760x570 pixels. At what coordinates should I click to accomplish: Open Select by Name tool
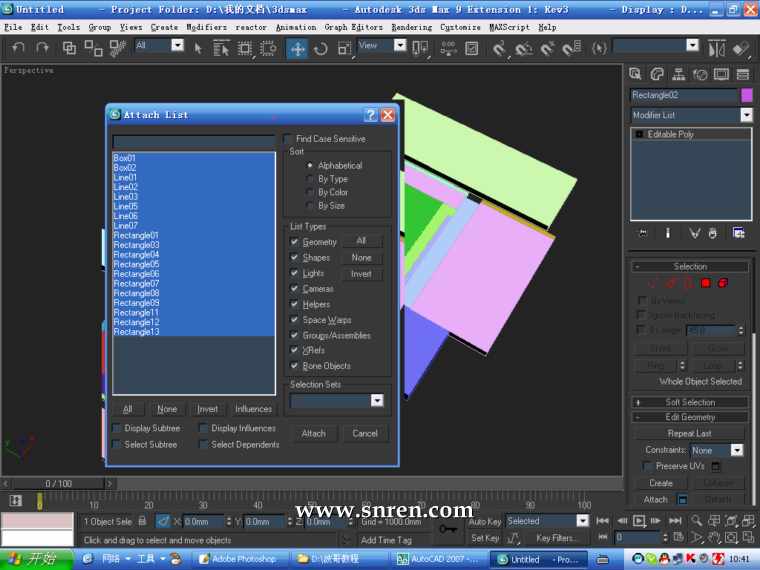click(221, 48)
